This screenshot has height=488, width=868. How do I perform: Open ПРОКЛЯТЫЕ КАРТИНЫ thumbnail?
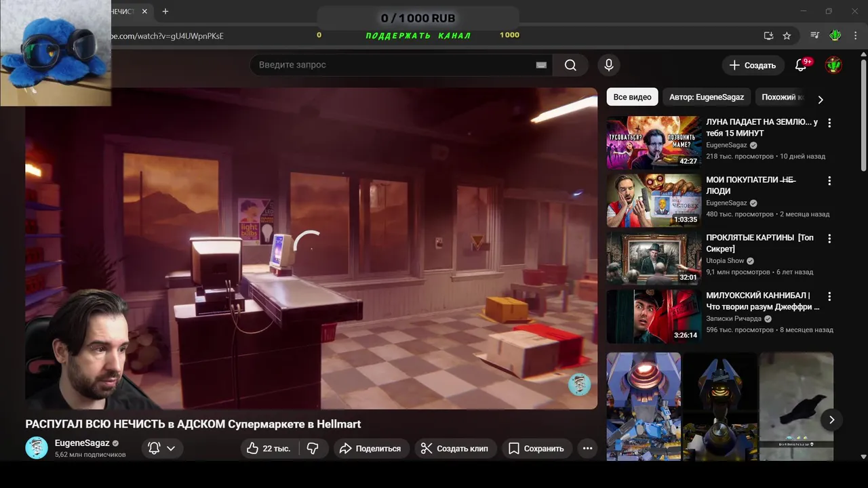coord(654,258)
